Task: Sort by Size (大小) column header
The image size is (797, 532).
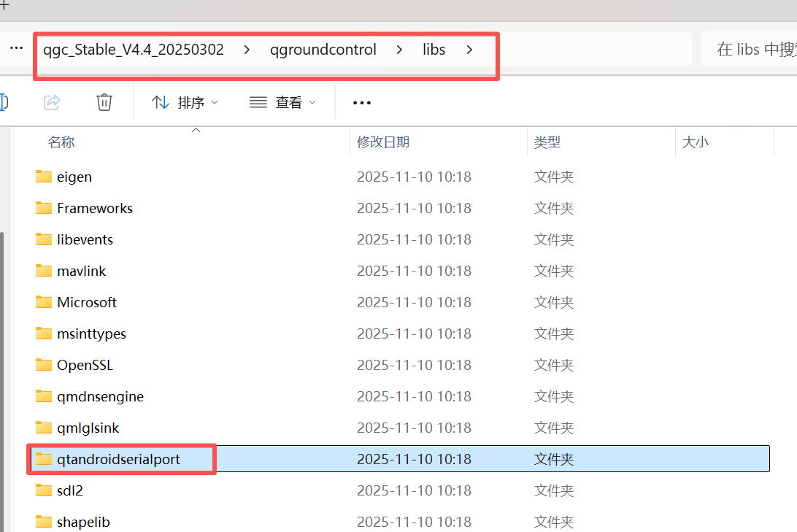Action: [x=695, y=142]
